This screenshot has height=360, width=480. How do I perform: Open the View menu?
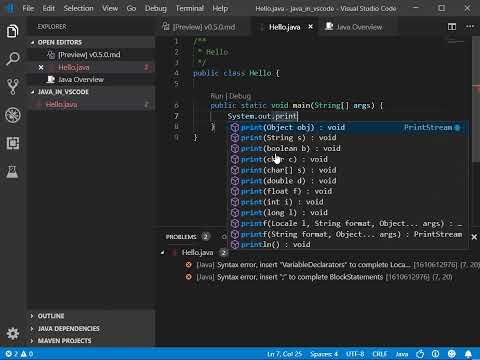coord(110,8)
